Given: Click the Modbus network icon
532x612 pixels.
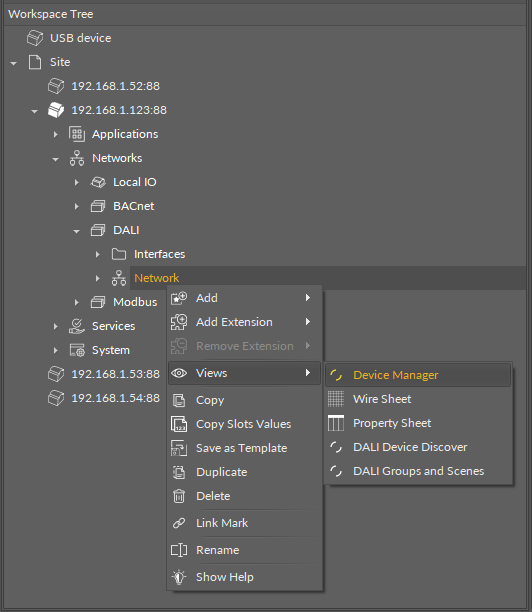Looking at the screenshot, I should tap(98, 302).
